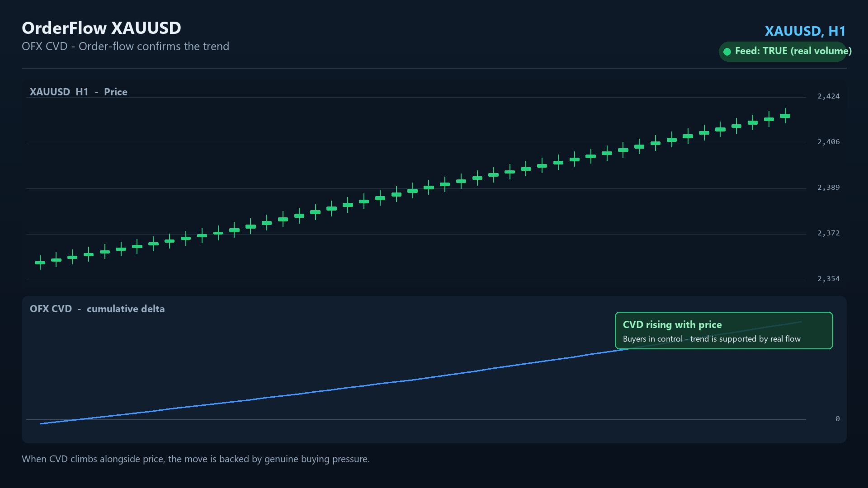The height and width of the screenshot is (488, 868).
Task: Open the OrderFlow XAUUSD title
Action: [x=101, y=28]
